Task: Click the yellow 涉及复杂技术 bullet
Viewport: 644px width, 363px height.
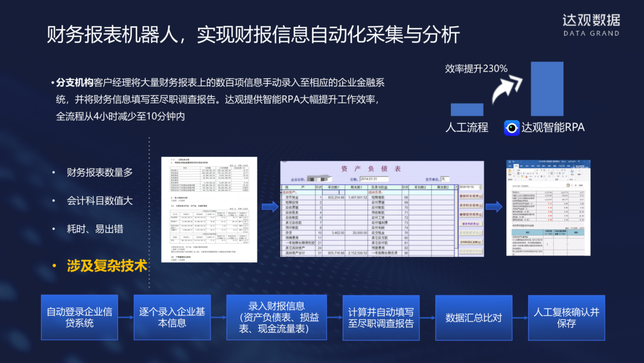Action: (x=107, y=266)
